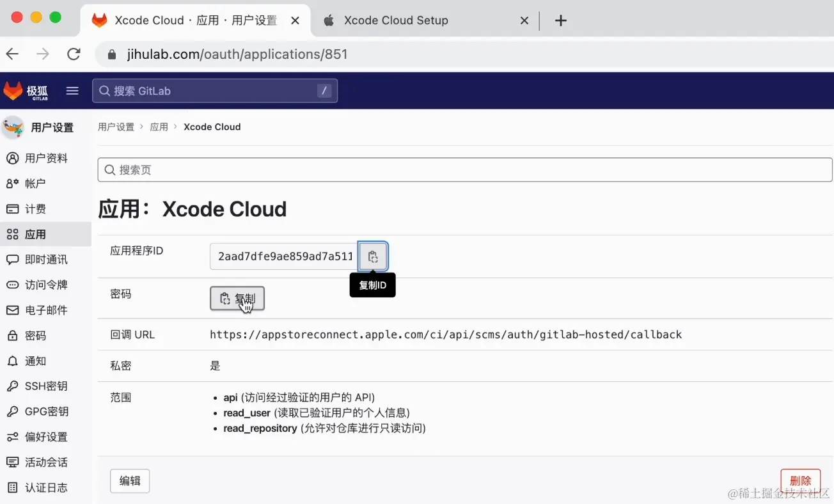Image resolution: width=834 pixels, height=504 pixels.
Task: Click the red 删除 delete button
Action: click(801, 481)
